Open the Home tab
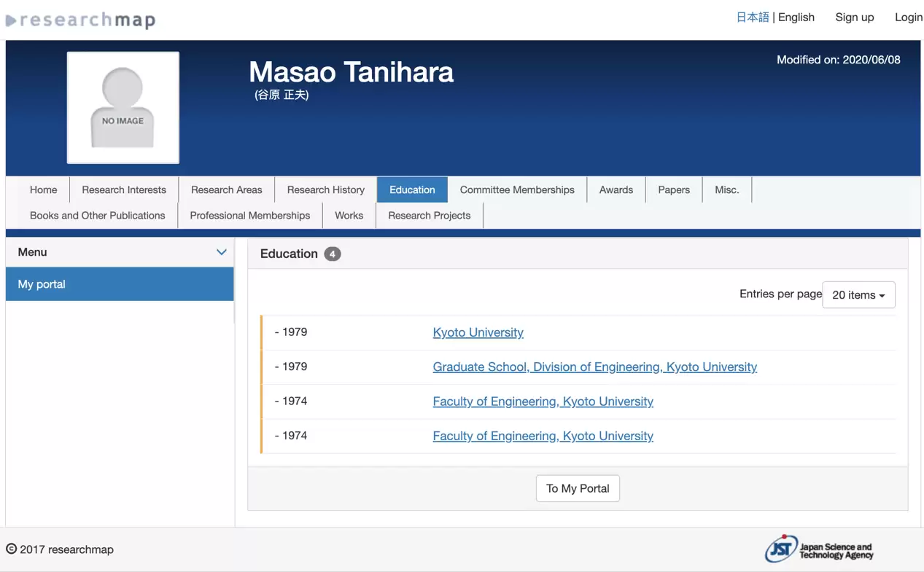The width and height of the screenshot is (924, 572). [x=43, y=189]
